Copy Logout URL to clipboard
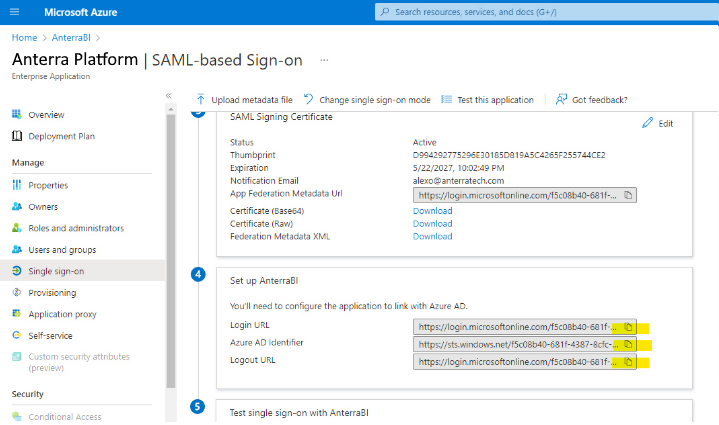This screenshot has width=719, height=425. pos(628,362)
